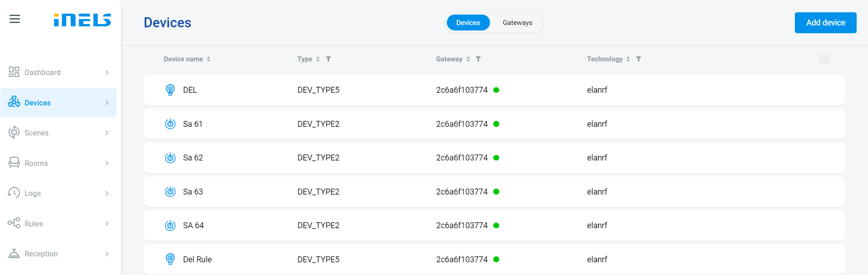Open Rooms in the sidebar

[x=36, y=163]
